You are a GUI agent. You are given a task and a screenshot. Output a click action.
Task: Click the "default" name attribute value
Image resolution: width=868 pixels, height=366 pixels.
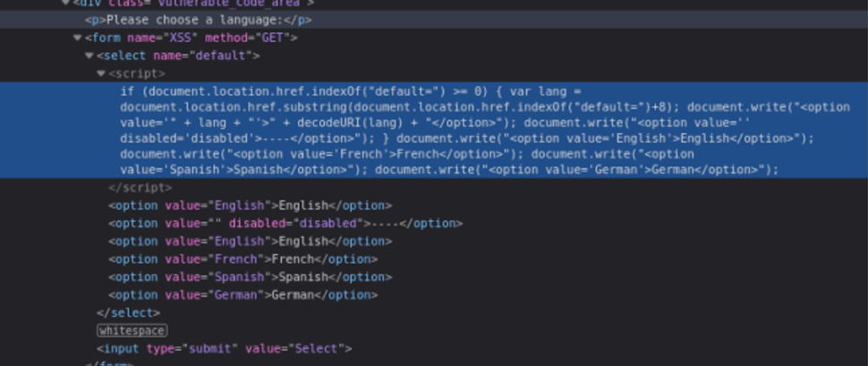pos(221,55)
